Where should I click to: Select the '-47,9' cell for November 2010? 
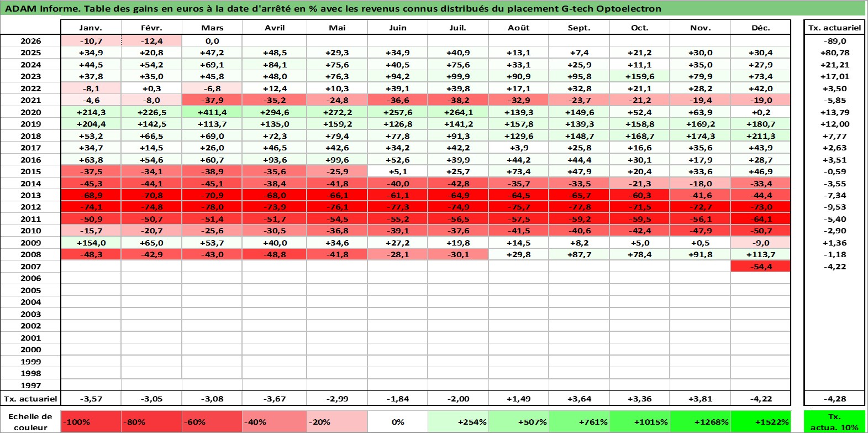pos(700,231)
